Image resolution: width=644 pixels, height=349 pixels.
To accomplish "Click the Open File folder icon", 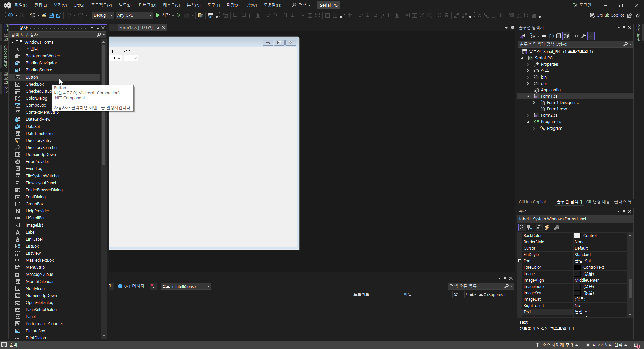I will tap(44, 15).
